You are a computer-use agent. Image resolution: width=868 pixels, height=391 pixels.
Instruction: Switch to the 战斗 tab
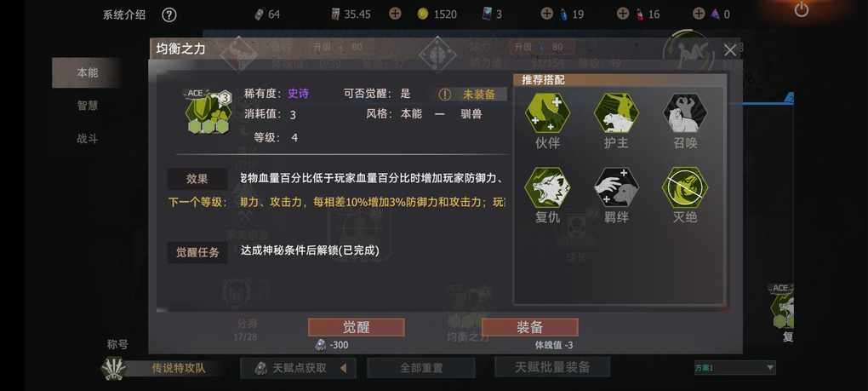click(87, 139)
